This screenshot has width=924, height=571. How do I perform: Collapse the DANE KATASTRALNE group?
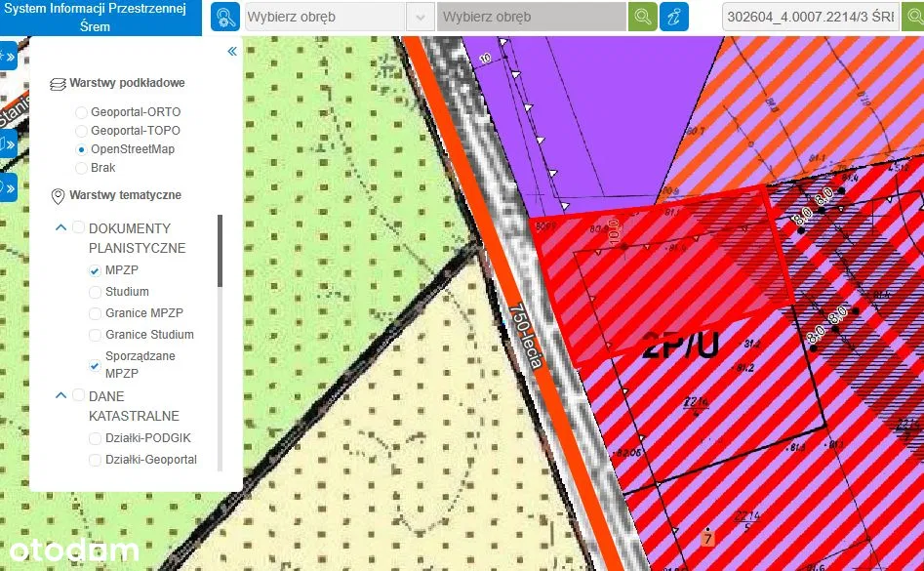coord(60,396)
